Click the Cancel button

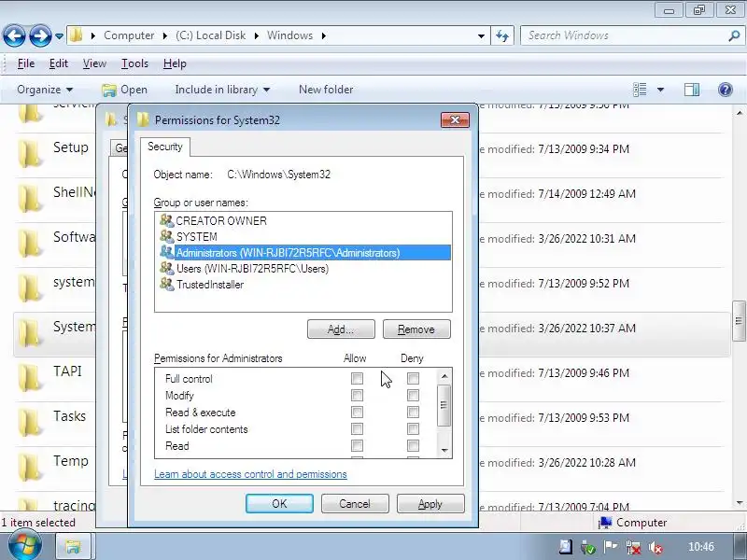click(x=355, y=504)
